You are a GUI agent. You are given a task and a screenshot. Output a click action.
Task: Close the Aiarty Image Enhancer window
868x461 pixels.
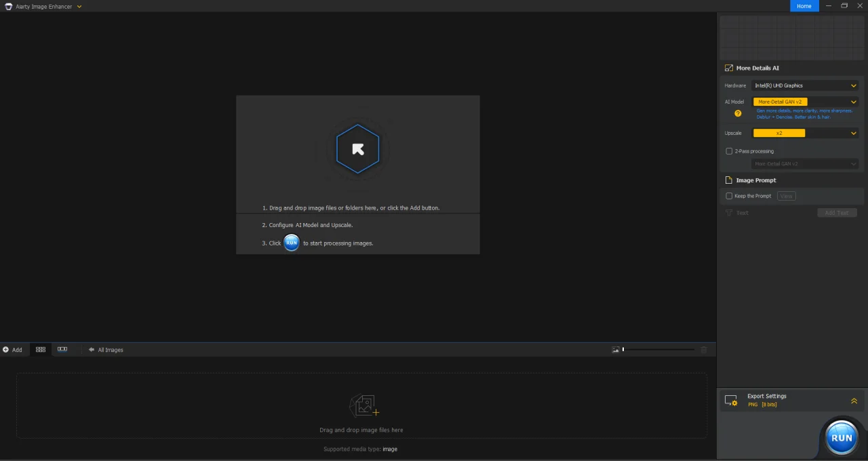tap(860, 6)
